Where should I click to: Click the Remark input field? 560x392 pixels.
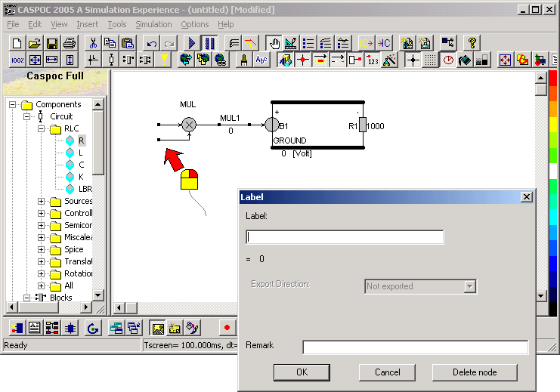pos(416,347)
